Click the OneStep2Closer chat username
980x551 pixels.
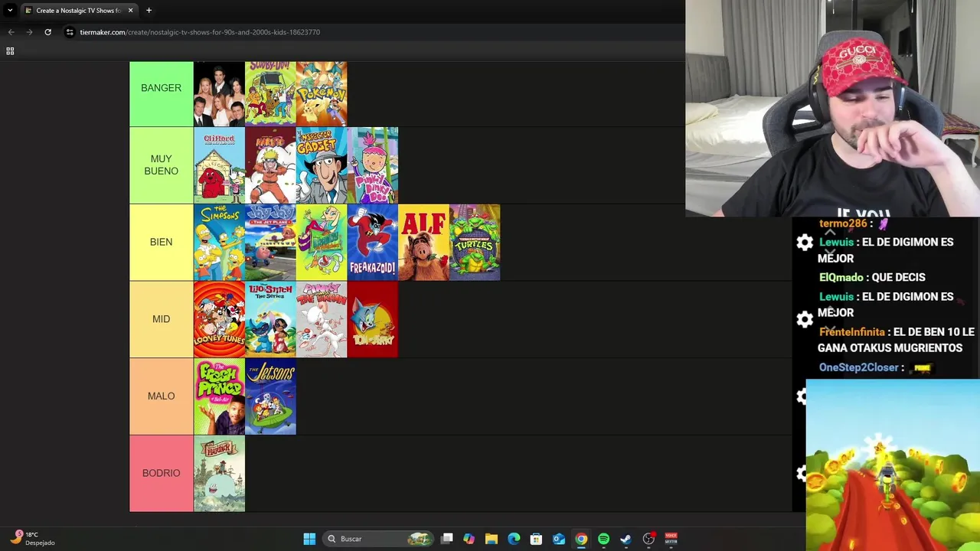[858, 367]
